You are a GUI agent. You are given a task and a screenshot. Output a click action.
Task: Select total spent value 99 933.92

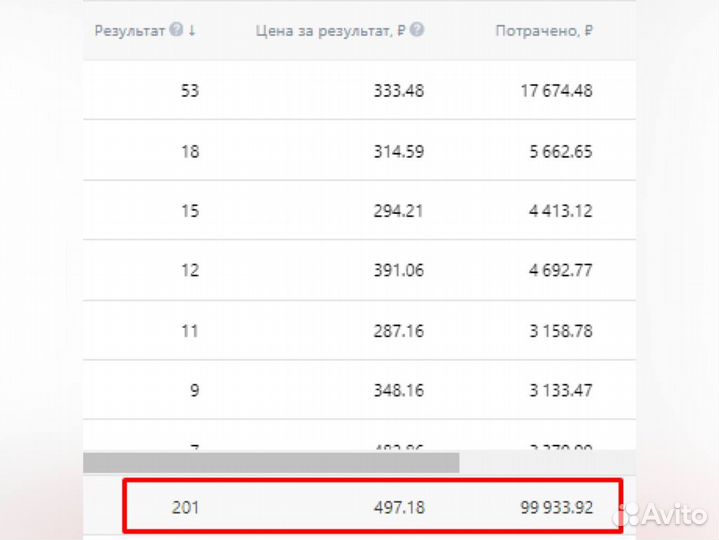557,507
